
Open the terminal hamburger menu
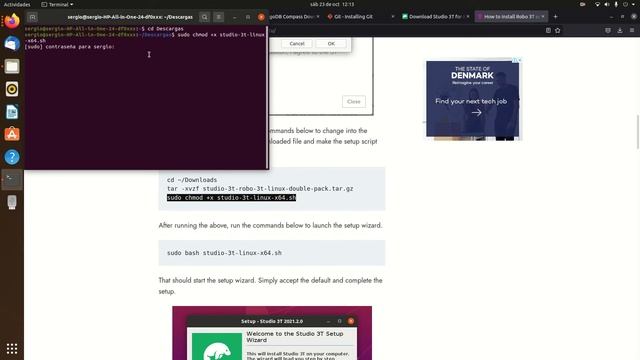219,17
